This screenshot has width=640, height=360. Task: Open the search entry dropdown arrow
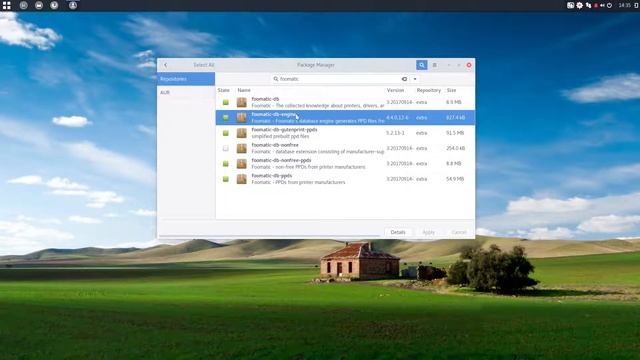(415, 79)
